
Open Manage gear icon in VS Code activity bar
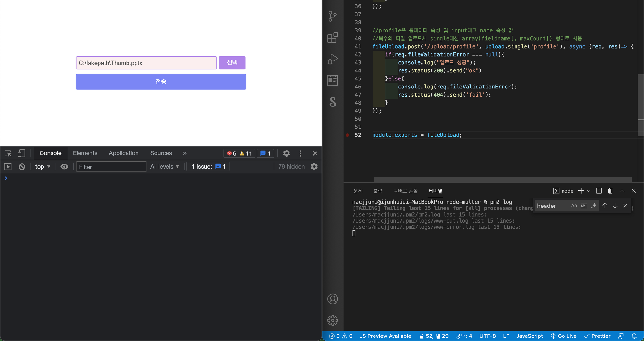333,320
